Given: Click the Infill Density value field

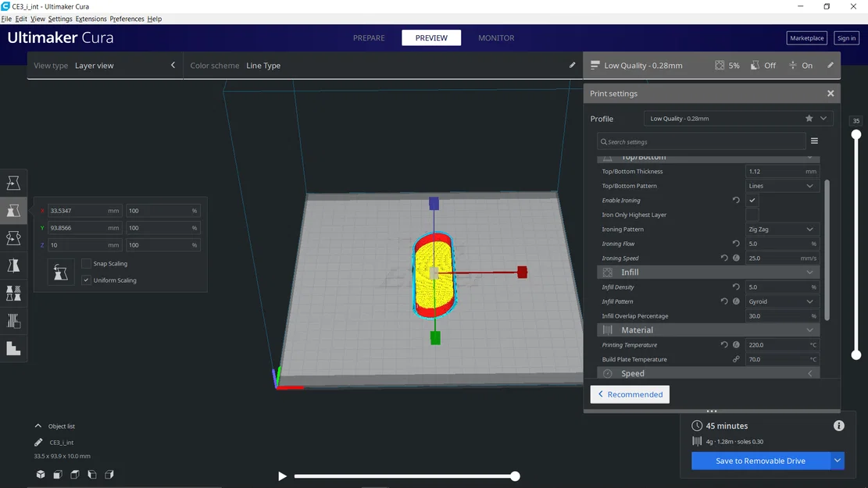Looking at the screenshot, I should tap(781, 287).
